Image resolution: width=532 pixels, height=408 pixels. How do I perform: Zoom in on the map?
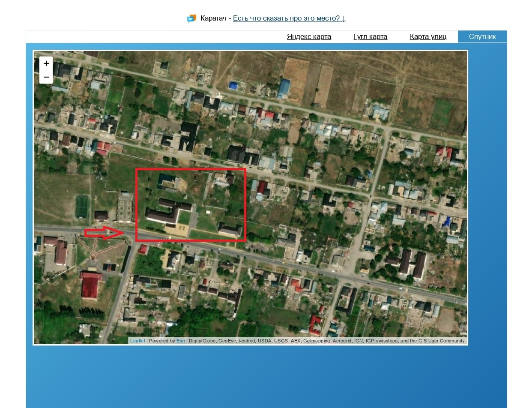46,63
